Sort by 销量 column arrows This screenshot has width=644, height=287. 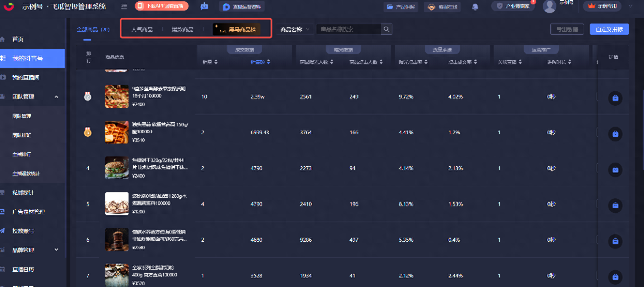[216, 62]
